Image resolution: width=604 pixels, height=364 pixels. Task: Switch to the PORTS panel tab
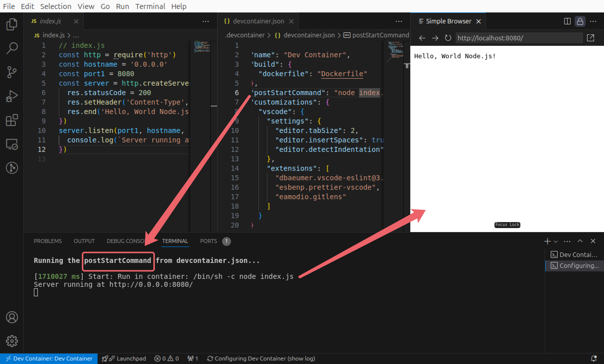pyautogui.click(x=208, y=241)
